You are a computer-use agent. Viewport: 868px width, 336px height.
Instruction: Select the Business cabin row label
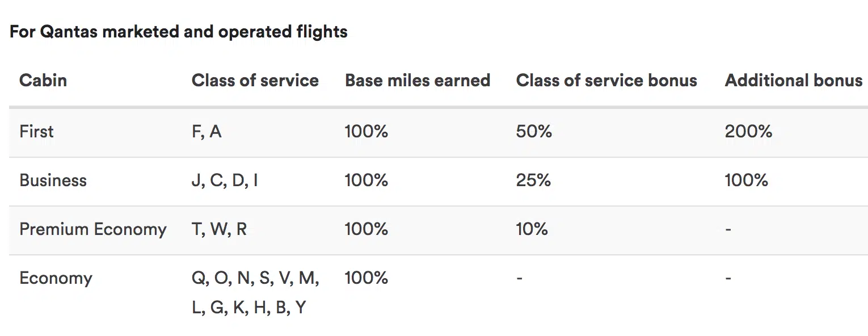pyautogui.click(x=53, y=180)
